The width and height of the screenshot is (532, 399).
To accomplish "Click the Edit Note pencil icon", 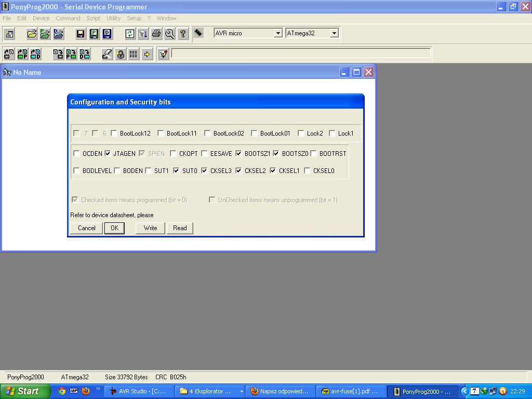I will point(163,54).
